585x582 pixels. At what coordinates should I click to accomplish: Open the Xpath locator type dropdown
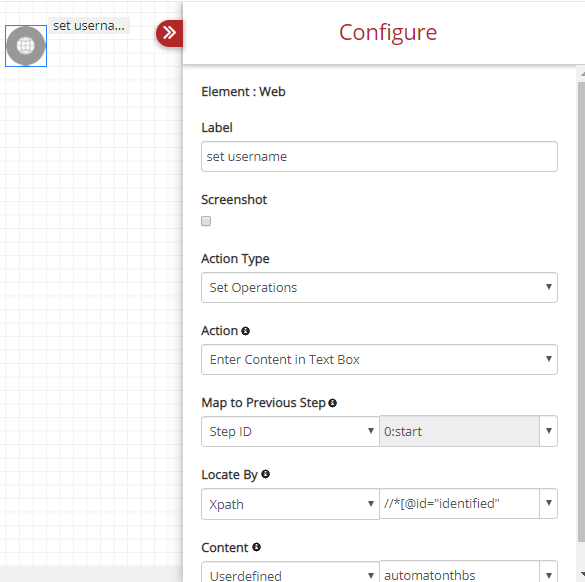pos(290,504)
